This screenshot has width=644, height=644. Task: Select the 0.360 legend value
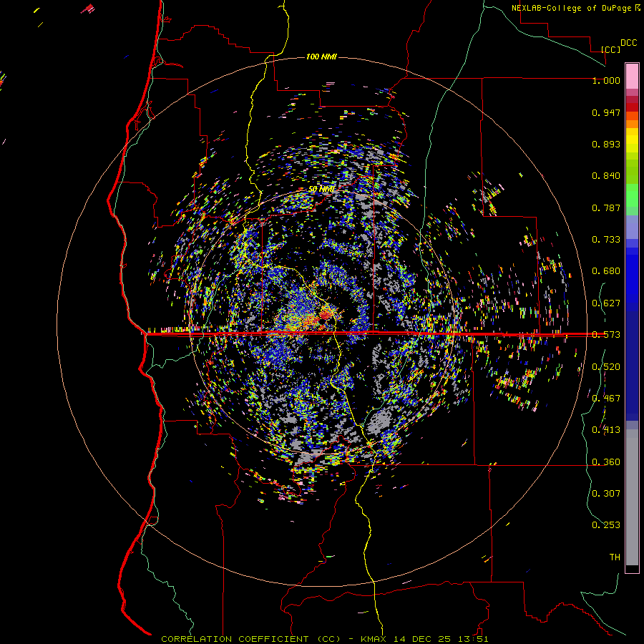606,462
